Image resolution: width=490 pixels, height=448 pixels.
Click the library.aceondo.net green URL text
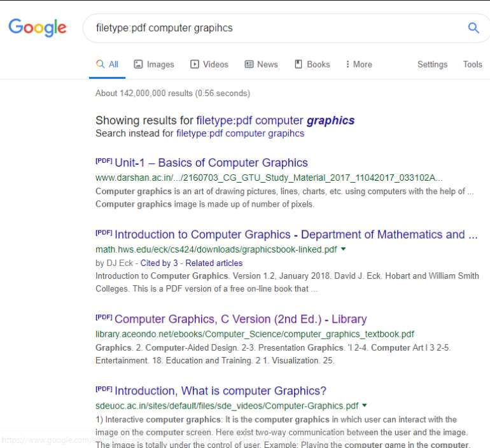(255, 334)
